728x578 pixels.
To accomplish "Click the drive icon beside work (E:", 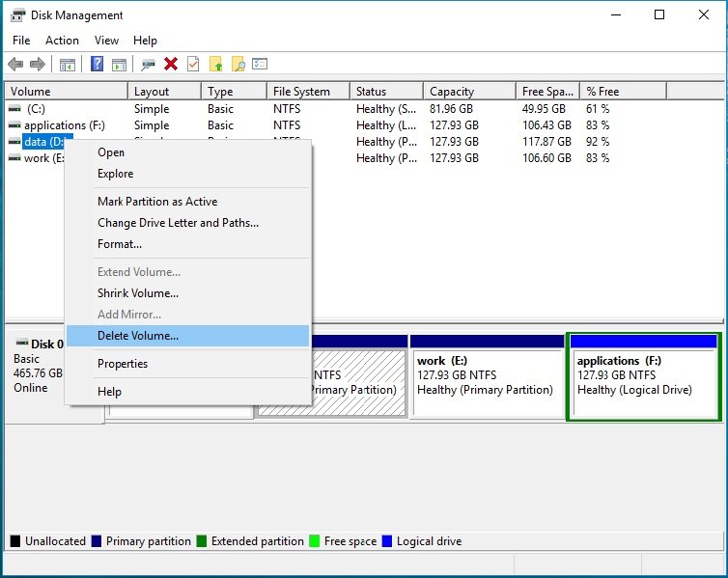I will click(x=14, y=158).
